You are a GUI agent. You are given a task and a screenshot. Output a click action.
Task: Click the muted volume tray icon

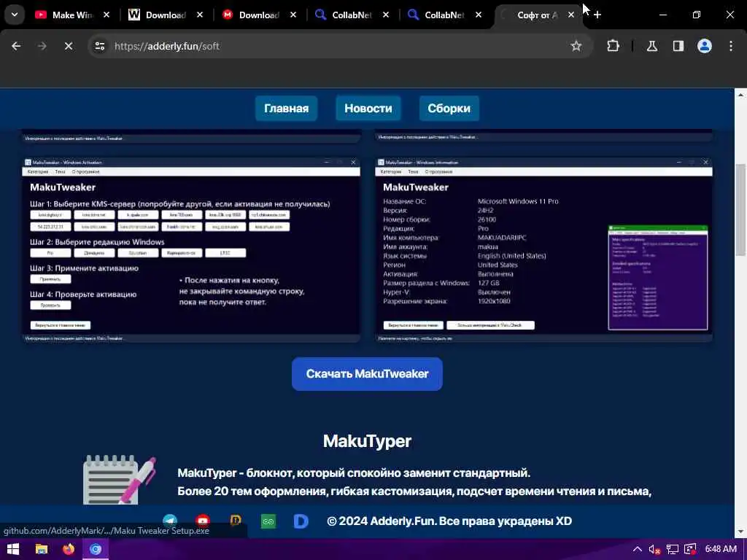(654, 549)
